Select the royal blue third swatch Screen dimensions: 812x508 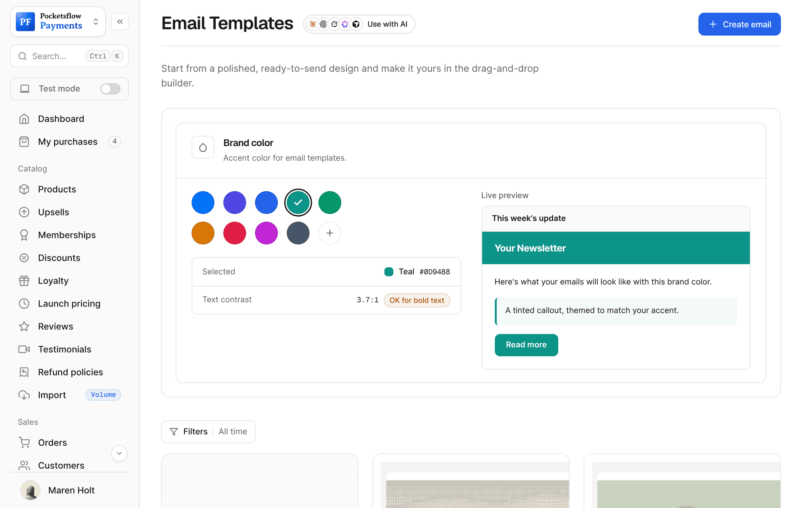[266, 202]
